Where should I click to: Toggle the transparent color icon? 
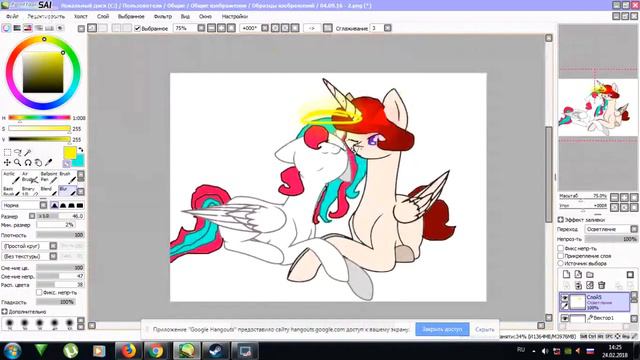coord(67,164)
